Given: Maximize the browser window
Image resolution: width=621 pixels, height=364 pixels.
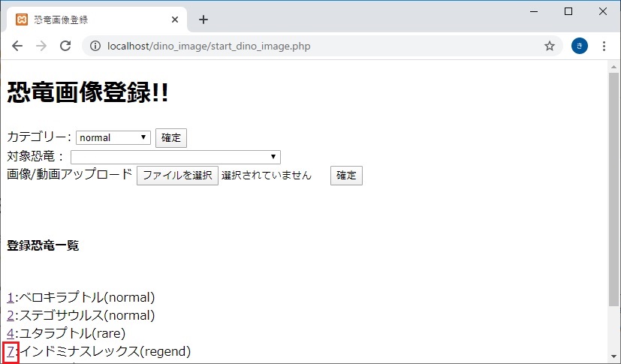Looking at the screenshot, I should [x=568, y=11].
